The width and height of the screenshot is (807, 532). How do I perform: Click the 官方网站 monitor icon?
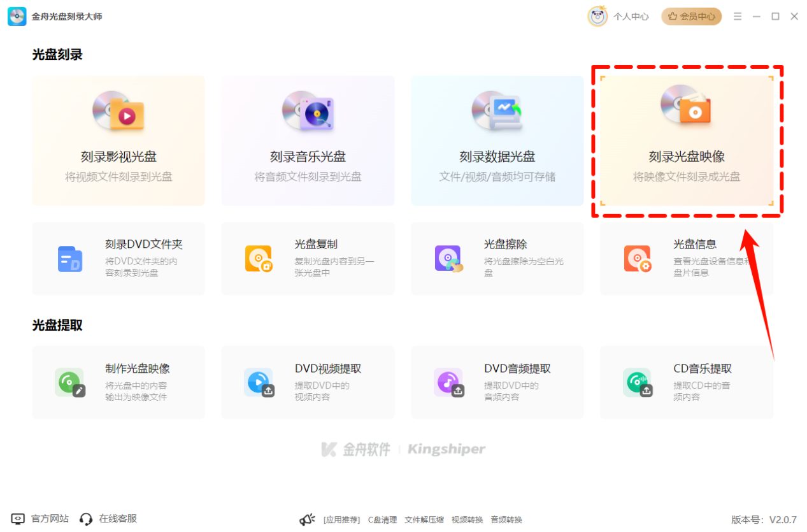(x=18, y=519)
